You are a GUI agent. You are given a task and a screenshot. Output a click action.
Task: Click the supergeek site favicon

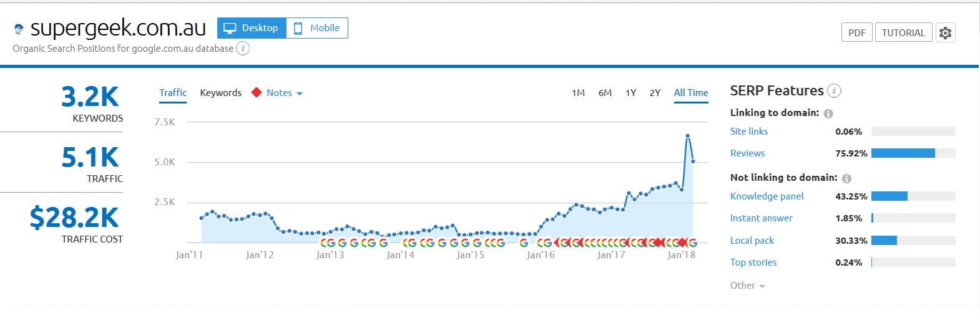coord(19,29)
